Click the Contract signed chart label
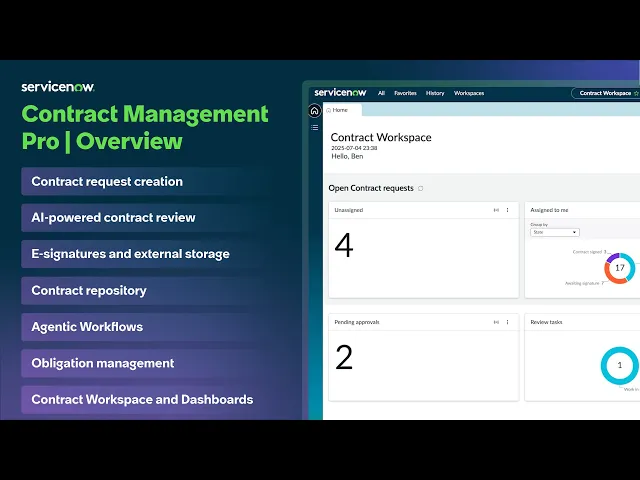The height and width of the screenshot is (480, 640). pyautogui.click(x=589, y=252)
